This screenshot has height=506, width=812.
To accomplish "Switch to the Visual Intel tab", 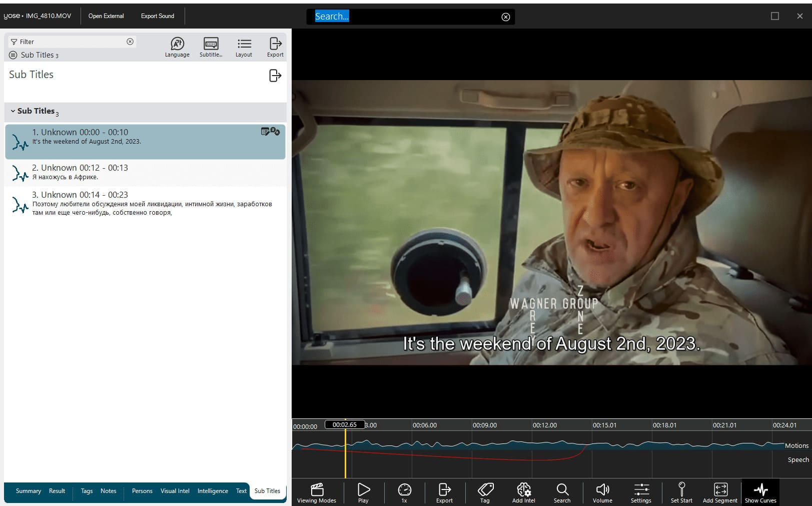I will [175, 491].
